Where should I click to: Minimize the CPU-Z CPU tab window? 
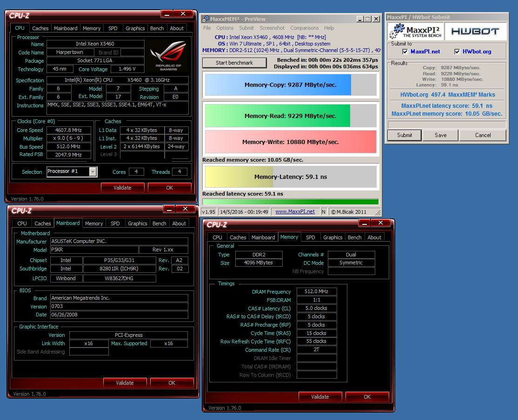(x=167, y=14)
